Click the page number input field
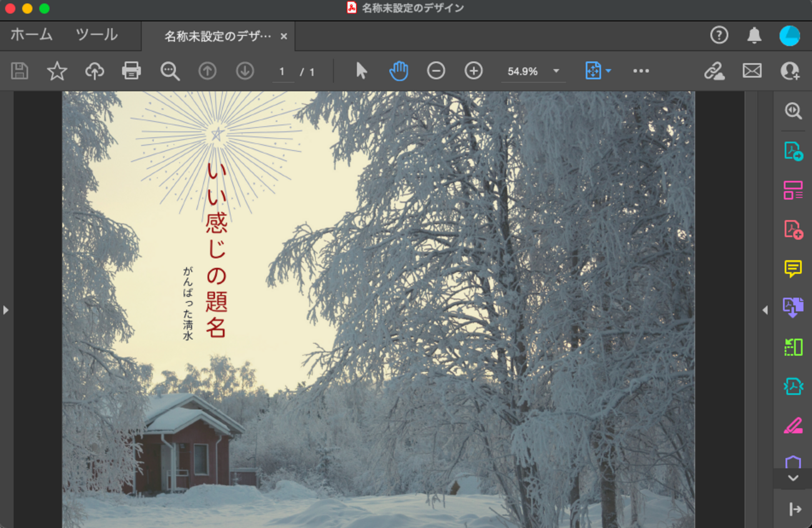Screen dimensions: 812x528 point(283,72)
